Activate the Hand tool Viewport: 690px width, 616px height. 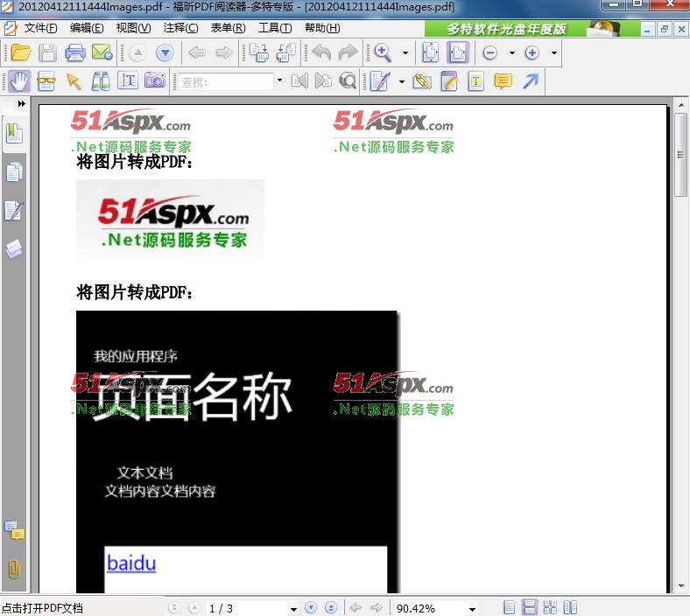(19, 81)
